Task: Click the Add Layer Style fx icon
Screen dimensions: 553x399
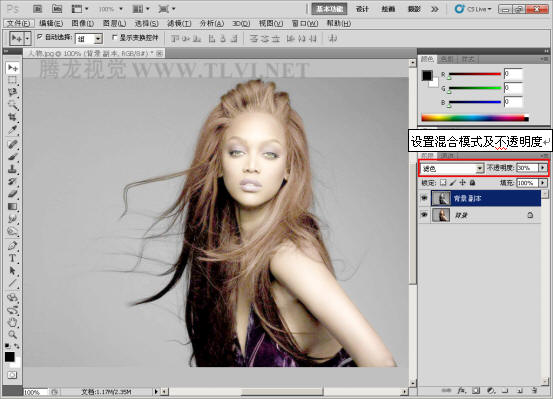Action: 461,391
